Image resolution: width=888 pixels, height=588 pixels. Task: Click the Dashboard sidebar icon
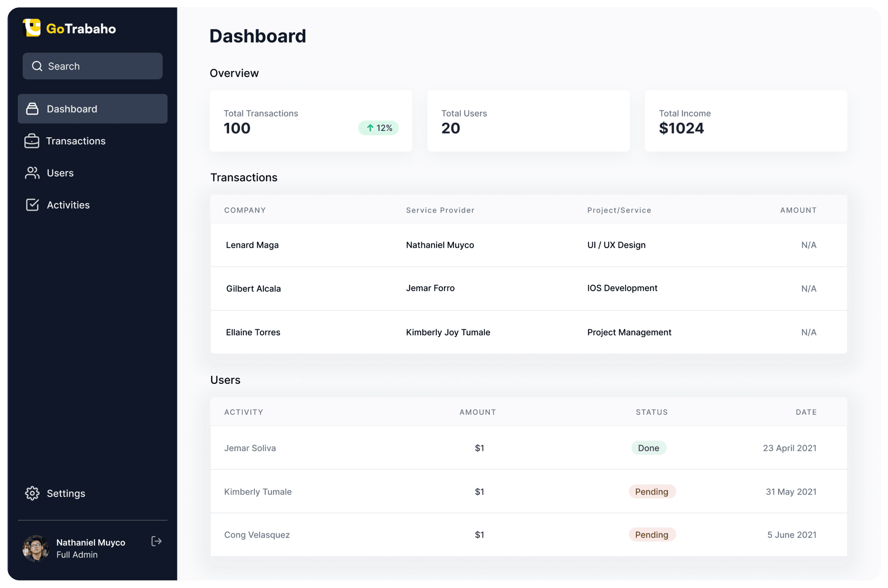32,109
